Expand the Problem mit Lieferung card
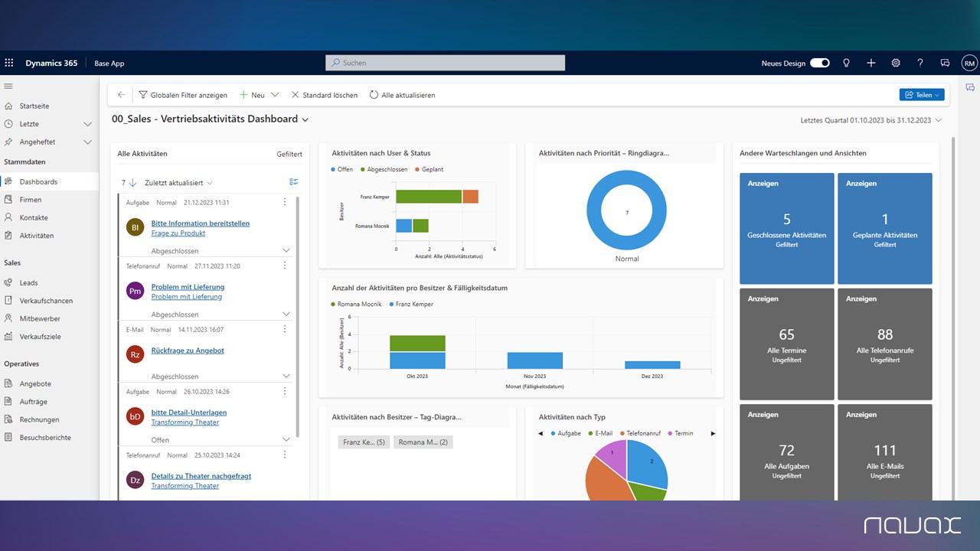 pos(286,315)
